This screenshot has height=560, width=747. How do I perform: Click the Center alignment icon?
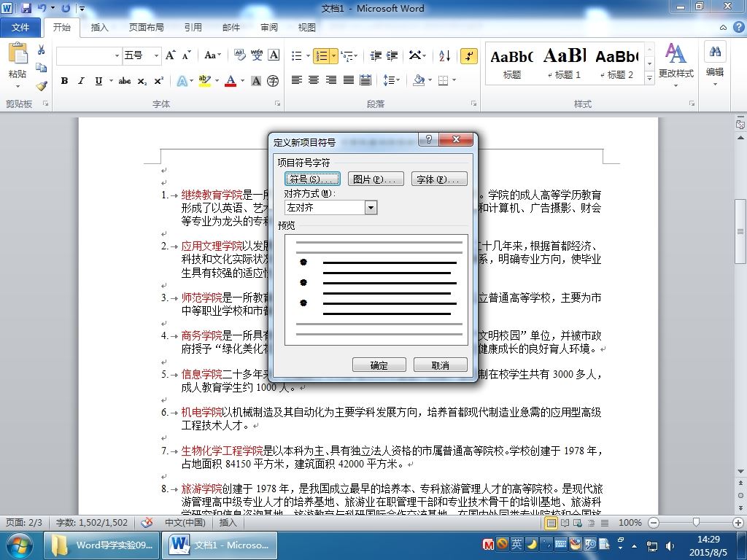point(314,80)
